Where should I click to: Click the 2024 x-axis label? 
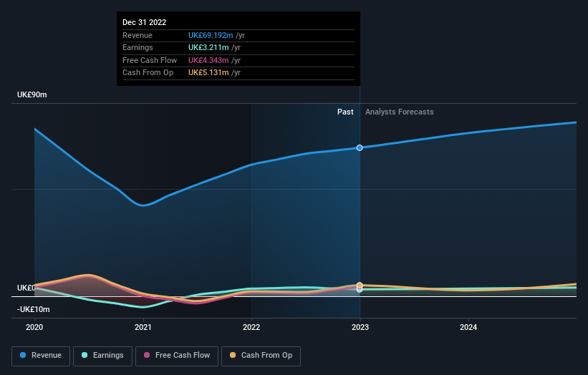[468, 328]
